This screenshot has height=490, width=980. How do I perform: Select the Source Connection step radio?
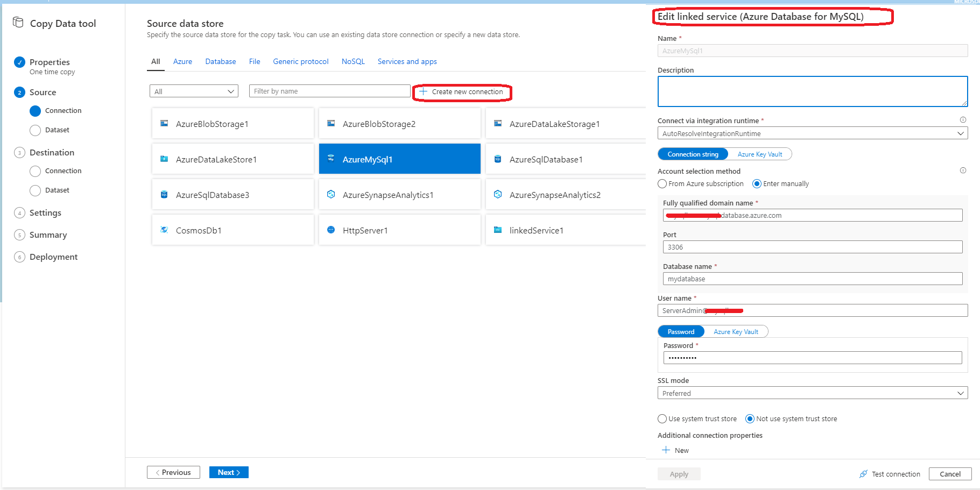(36, 111)
